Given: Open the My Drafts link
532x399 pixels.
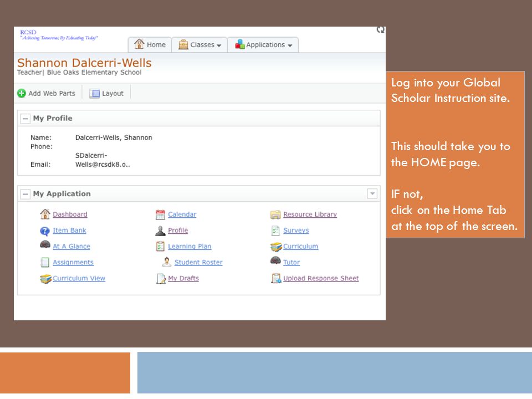Looking at the screenshot, I should [x=183, y=278].
